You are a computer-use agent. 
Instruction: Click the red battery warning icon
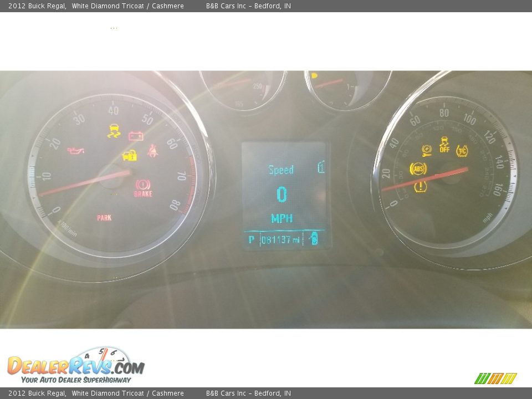click(136, 136)
